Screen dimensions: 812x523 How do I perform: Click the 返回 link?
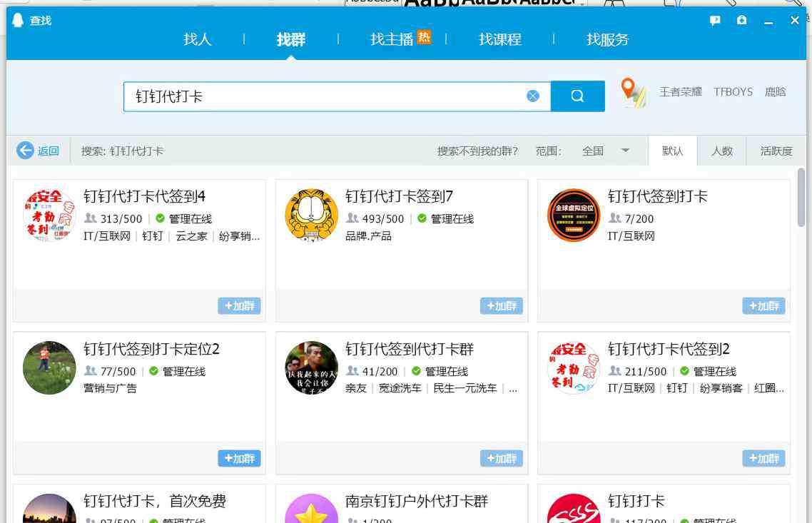pos(48,151)
